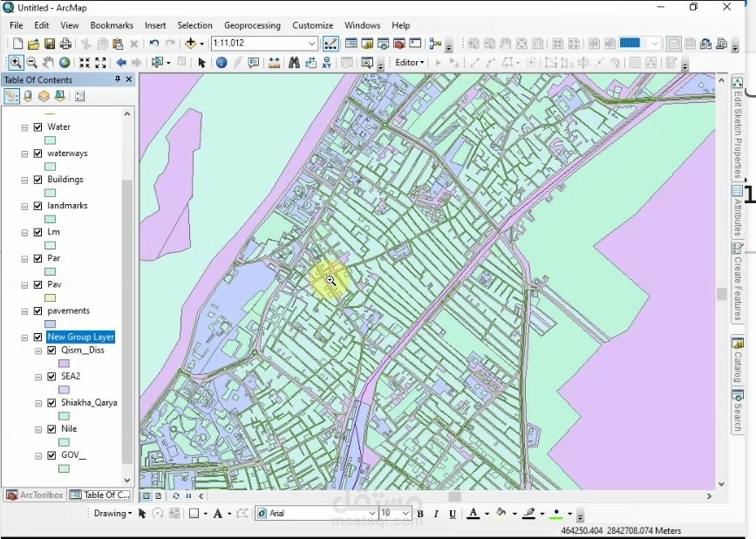
Task: Uncheck New Group Layer checkbox
Action: (38, 337)
